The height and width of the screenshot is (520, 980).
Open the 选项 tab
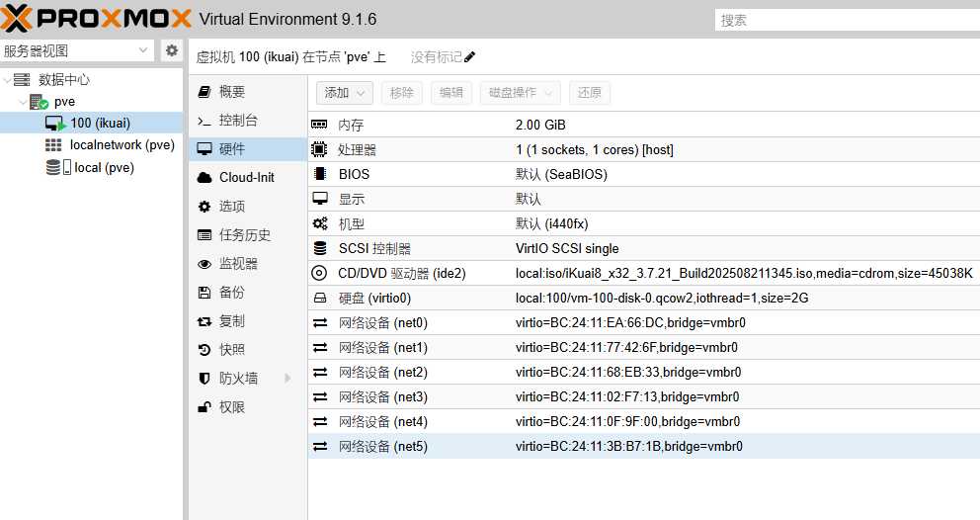pos(248,207)
